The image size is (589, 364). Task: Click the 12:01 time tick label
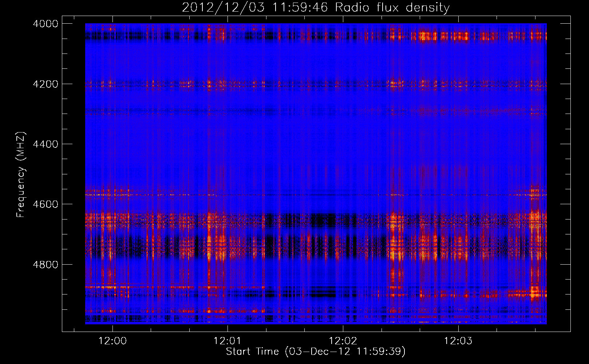pos(228,341)
